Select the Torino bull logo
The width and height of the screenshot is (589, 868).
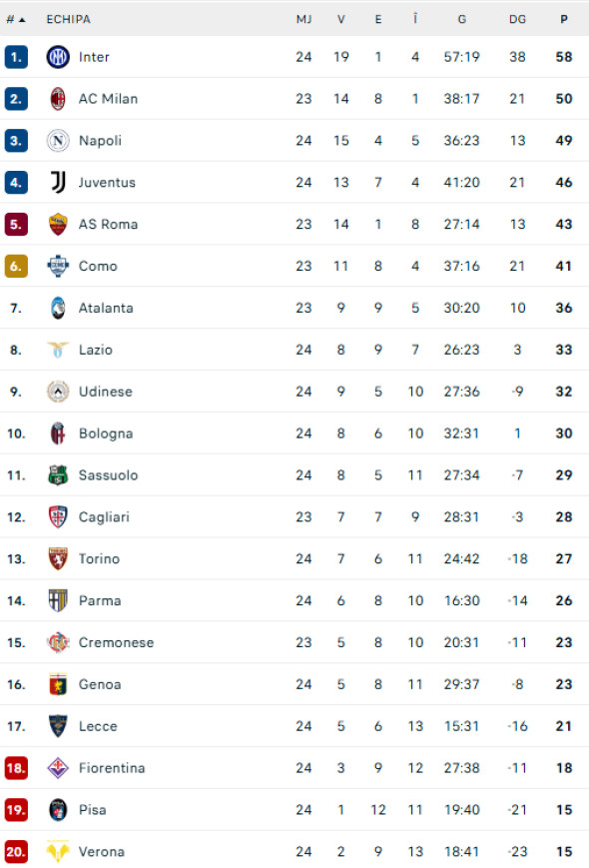[x=58, y=558]
